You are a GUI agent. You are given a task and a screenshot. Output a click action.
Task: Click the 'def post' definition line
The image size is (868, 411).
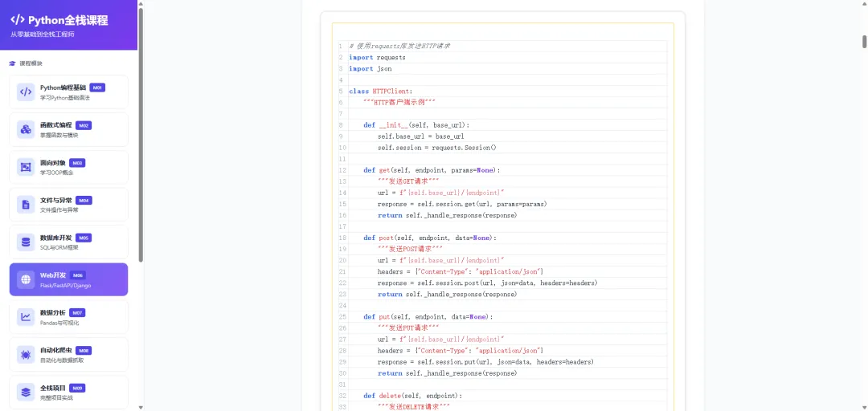[430, 238]
